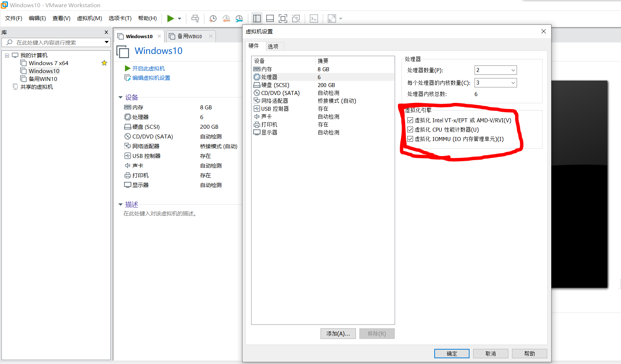The image size is (621, 364).
Task: Click the 取消 button
Action: (x=490, y=354)
